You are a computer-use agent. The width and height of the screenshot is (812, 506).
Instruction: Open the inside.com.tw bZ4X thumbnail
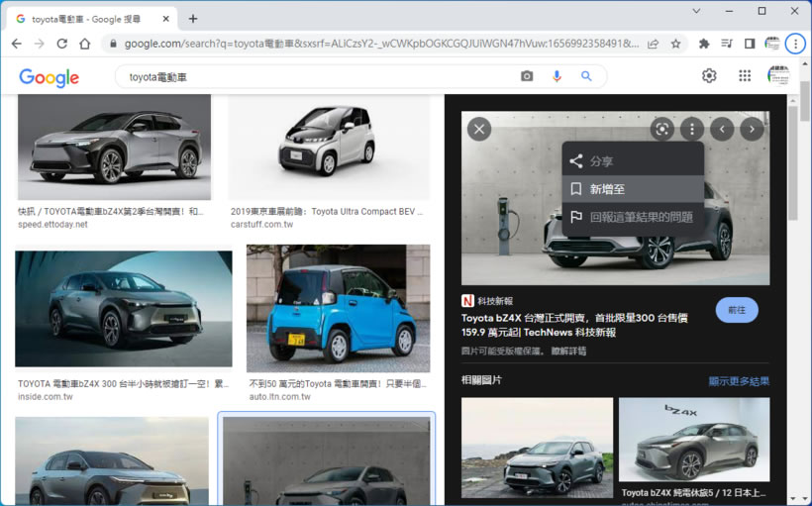coord(123,309)
